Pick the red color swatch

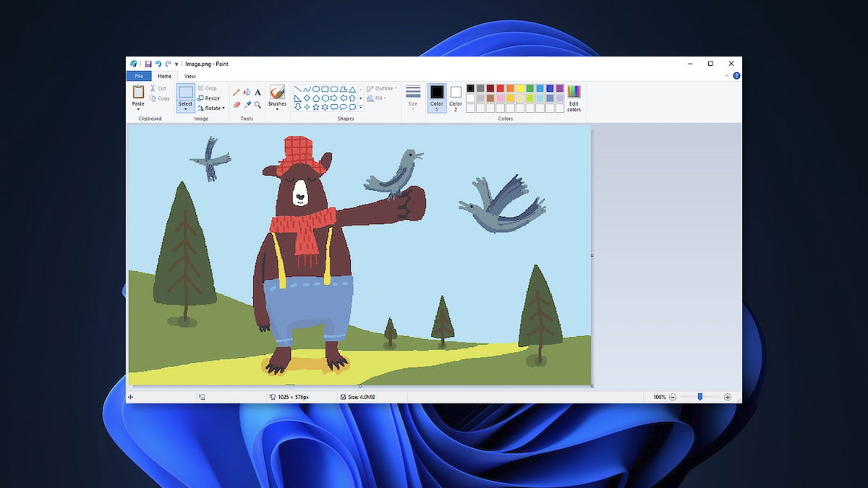pos(501,88)
